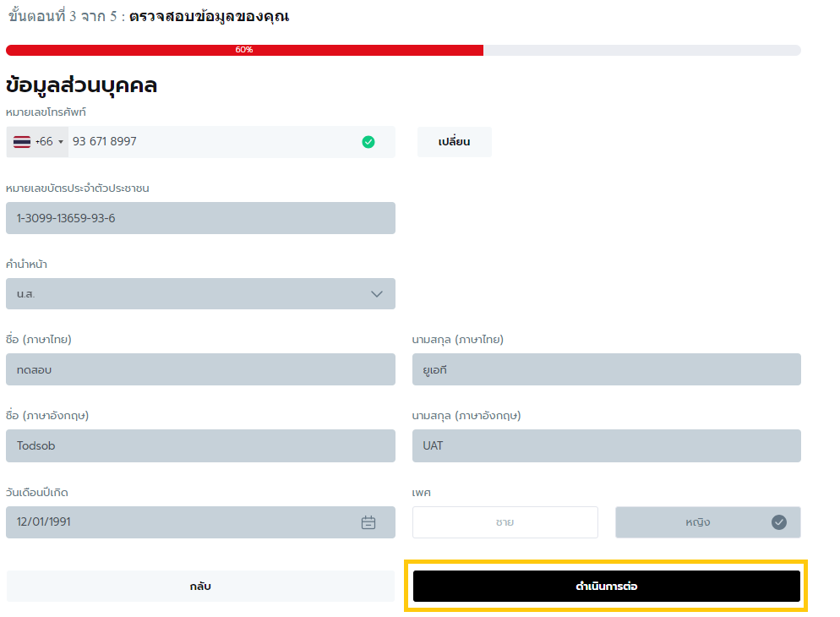Viewport: 840px width, 617px height.
Task: Click the green verified checkmark icon
Action: (x=368, y=142)
